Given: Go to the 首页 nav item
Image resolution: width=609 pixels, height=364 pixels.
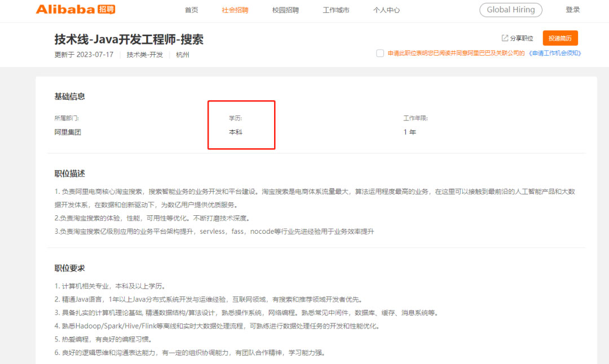Looking at the screenshot, I should click(192, 10).
